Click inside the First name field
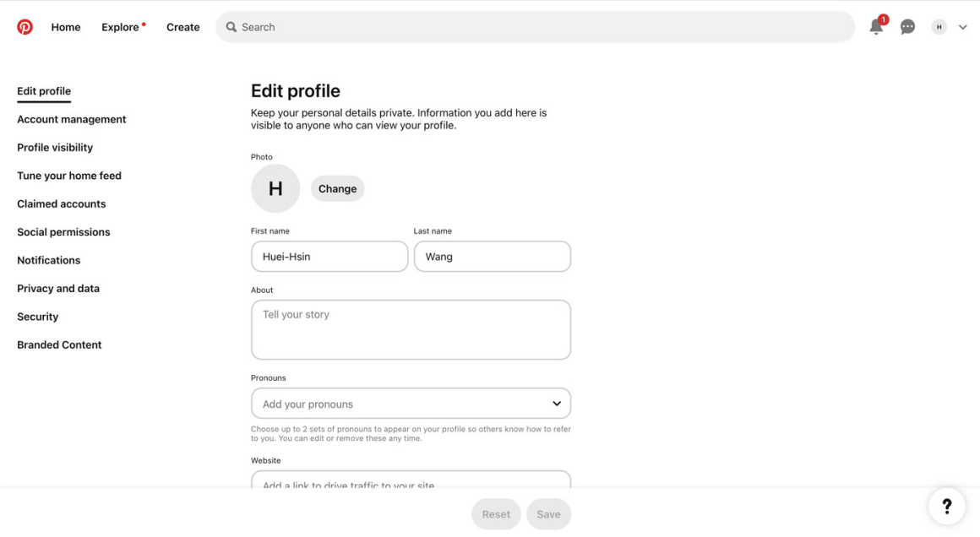Image resolution: width=980 pixels, height=537 pixels. (x=329, y=257)
